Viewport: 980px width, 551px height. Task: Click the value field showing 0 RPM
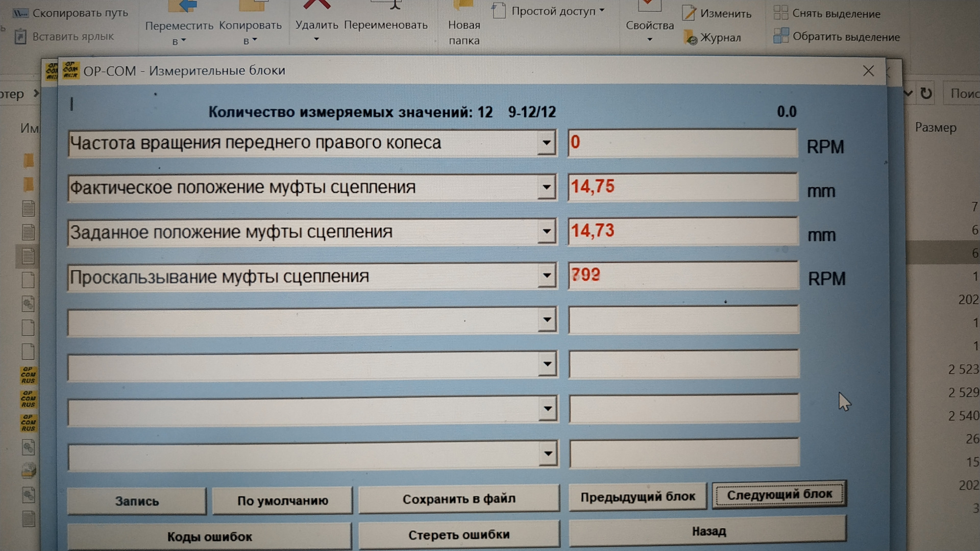click(x=682, y=143)
